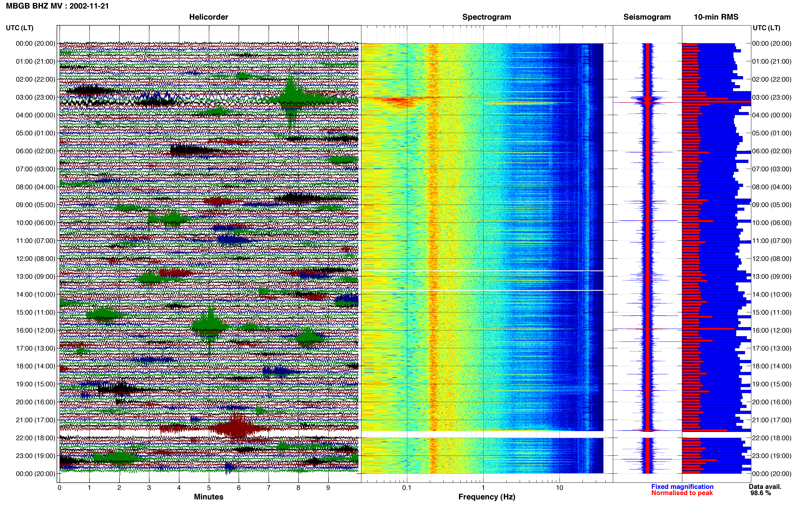Image resolution: width=812 pixels, height=508 pixels.
Task: Click left time label '16:00 (12:00)'
Action: coord(36,330)
